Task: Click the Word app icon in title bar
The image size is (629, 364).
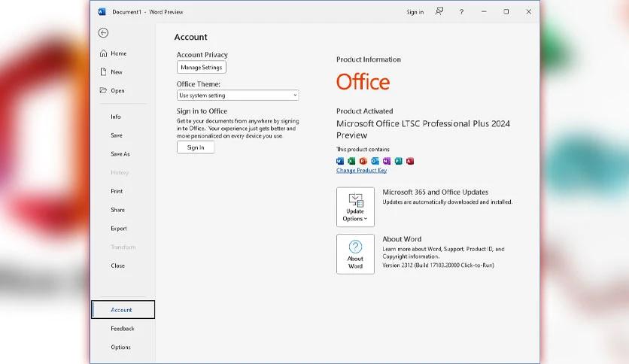Action: [x=102, y=12]
